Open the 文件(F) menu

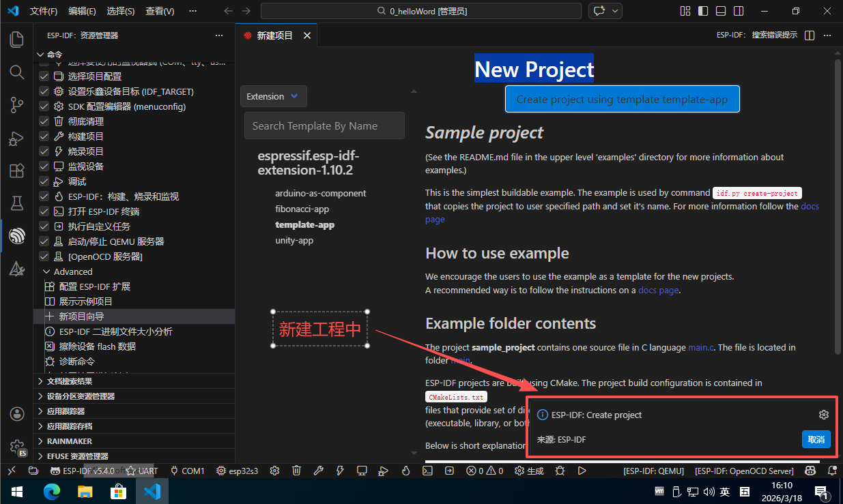pyautogui.click(x=44, y=11)
